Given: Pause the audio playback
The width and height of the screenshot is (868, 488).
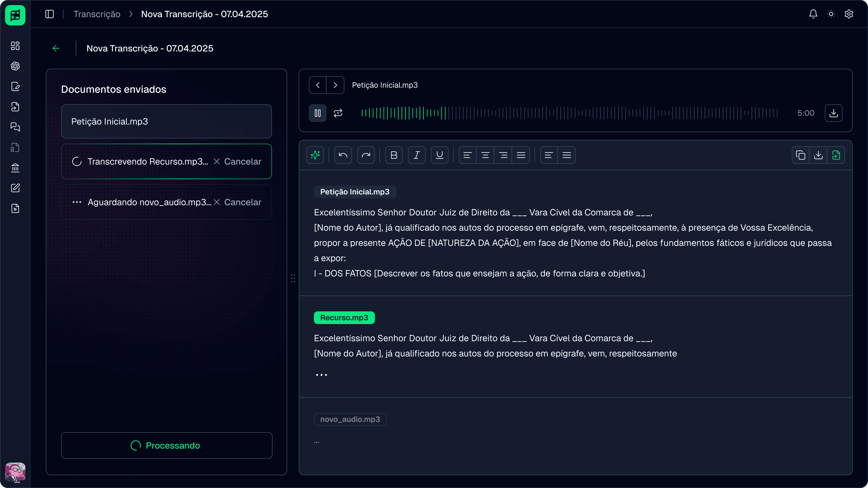Looking at the screenshot, I should [x=318, y=113].
